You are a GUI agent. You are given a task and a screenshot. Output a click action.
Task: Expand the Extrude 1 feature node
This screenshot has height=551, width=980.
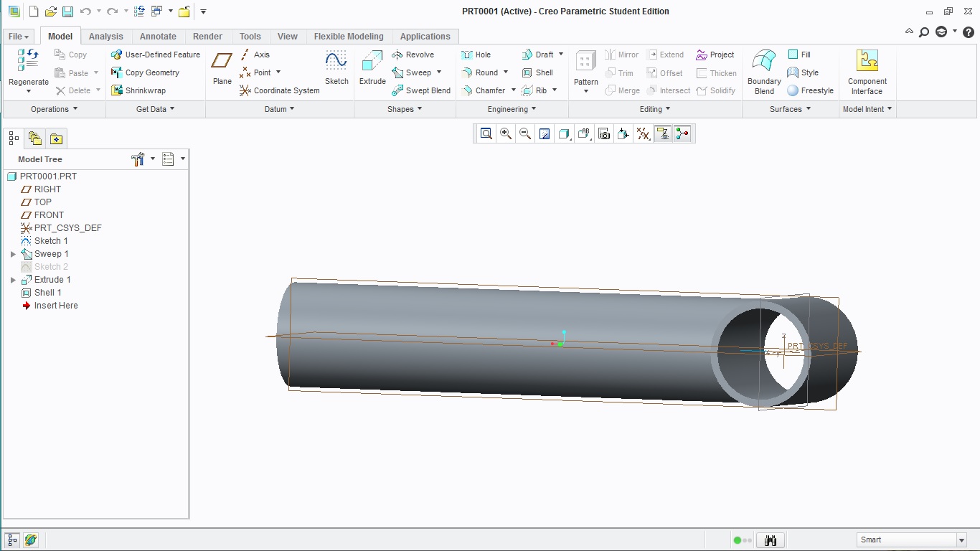(13, 280)
